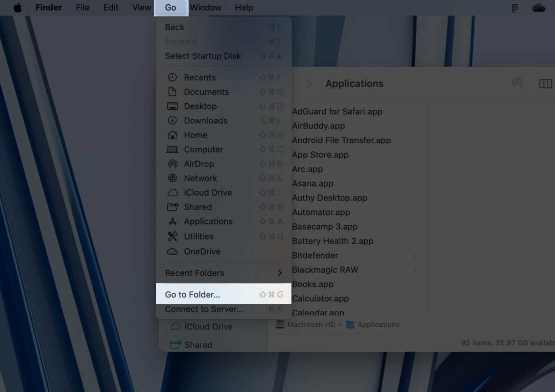Select the Downloads icon in the Go menu

173,121
